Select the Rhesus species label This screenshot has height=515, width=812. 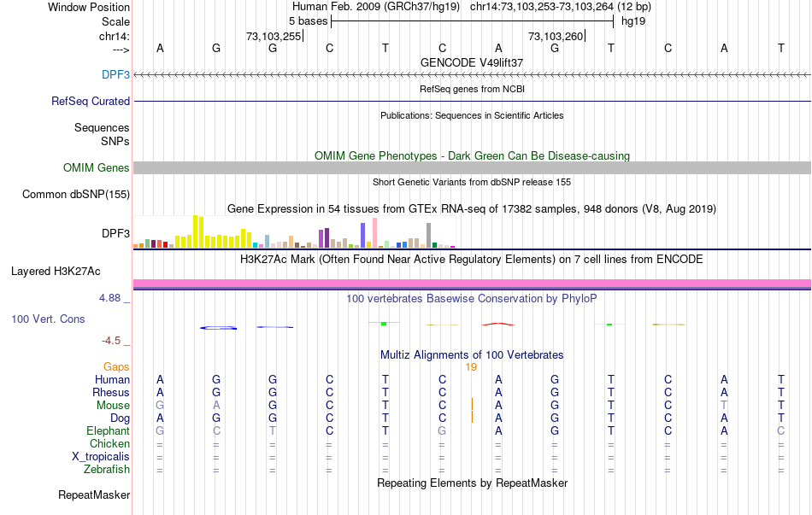[x=111, y=392]
